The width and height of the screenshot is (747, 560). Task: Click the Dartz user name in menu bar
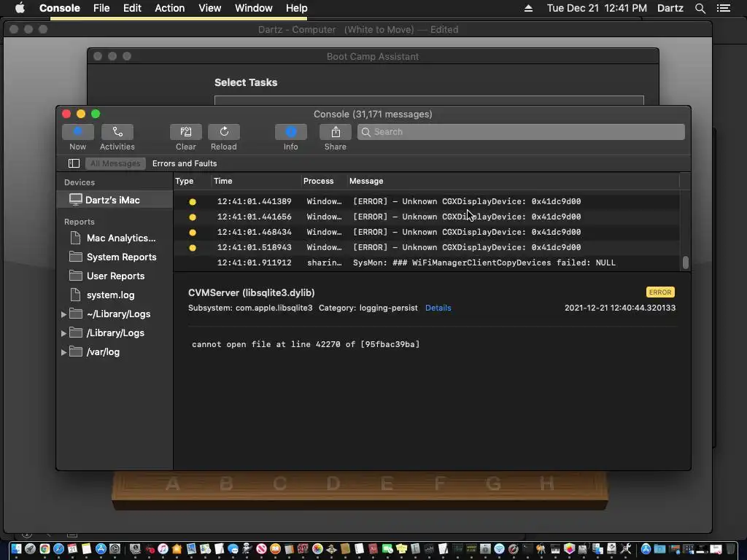click(670, 8)
